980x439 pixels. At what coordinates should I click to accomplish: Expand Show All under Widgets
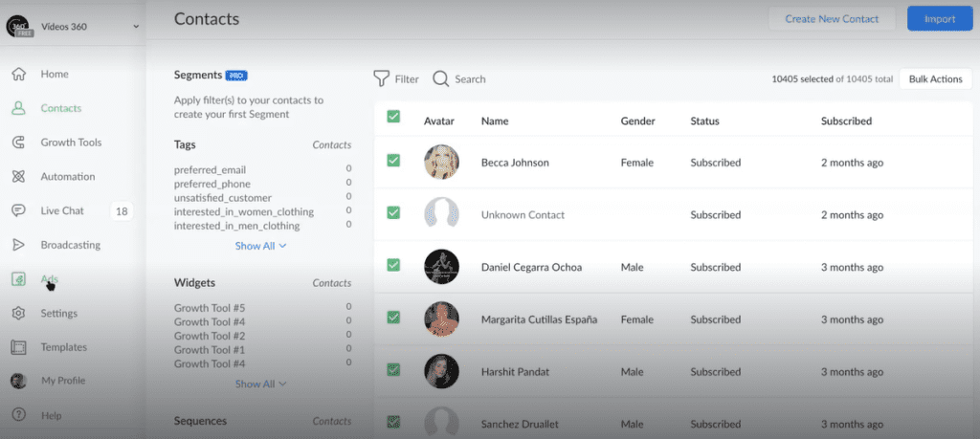260,384
